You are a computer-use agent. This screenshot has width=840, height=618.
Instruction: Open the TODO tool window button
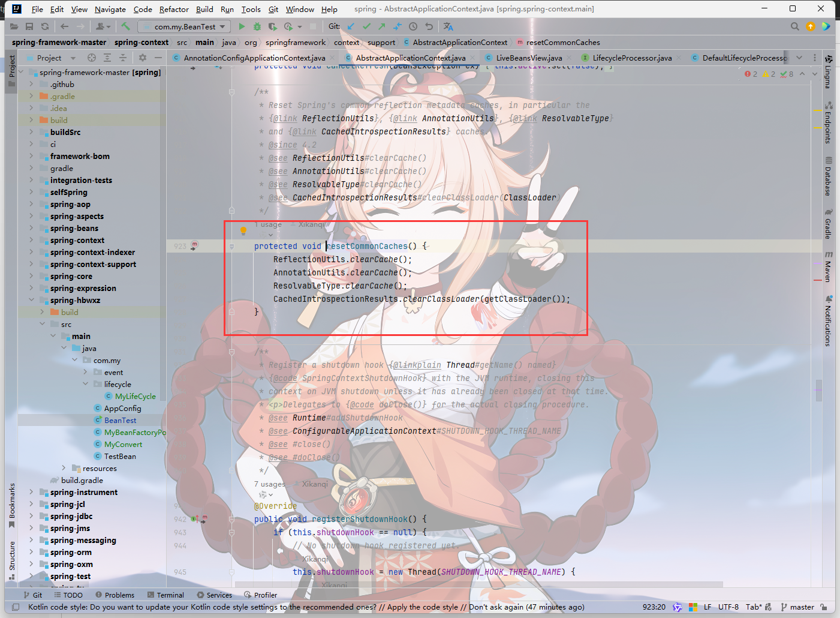click(x=68, y=595)
